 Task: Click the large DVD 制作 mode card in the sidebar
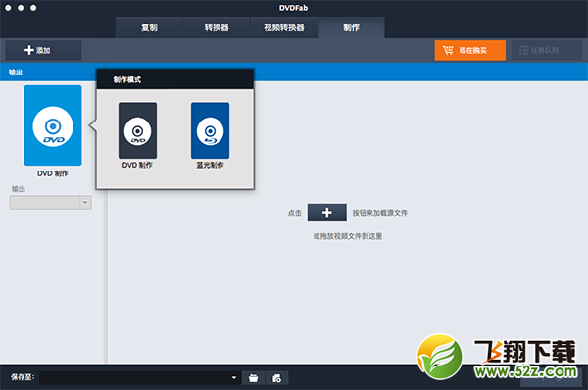tap(53, 125)
